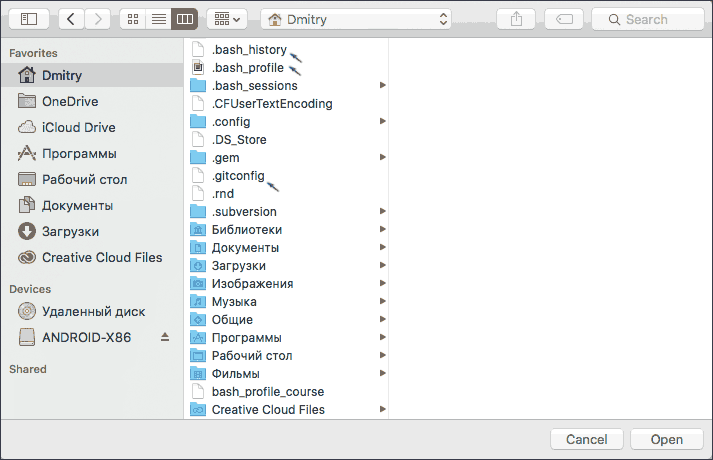Open OneDrive in the sidebar
This screenshot has height=460, width=713.
[x=69, y=101]
